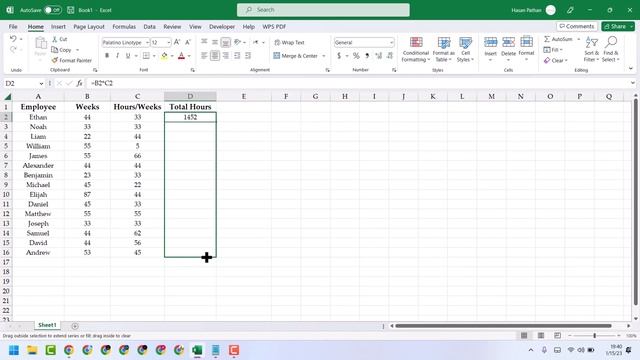Click the Insert cells icon
This screenshot has height=360, width=640.
pyautogui.click(x=491, y=42)
